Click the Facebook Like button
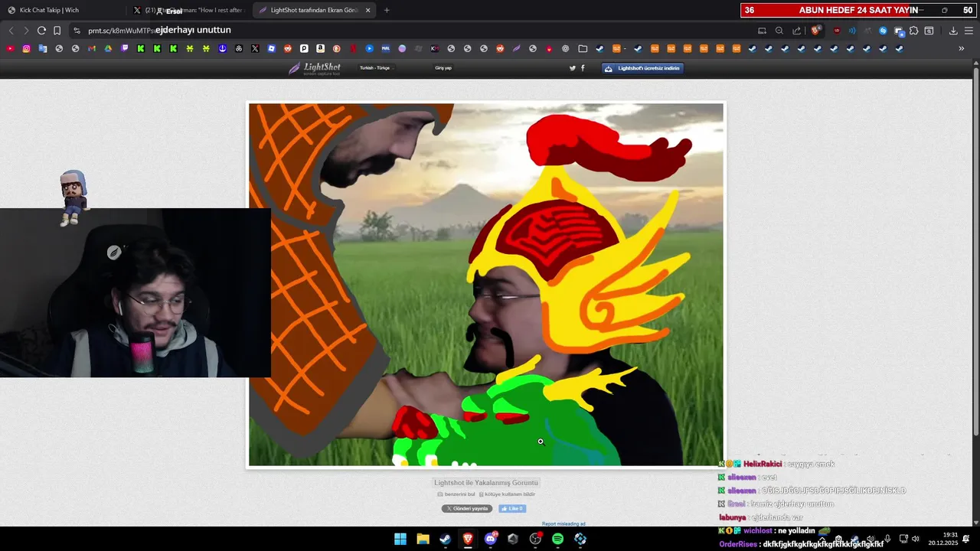Screen dimensions: 980x551 coord(512,509)
